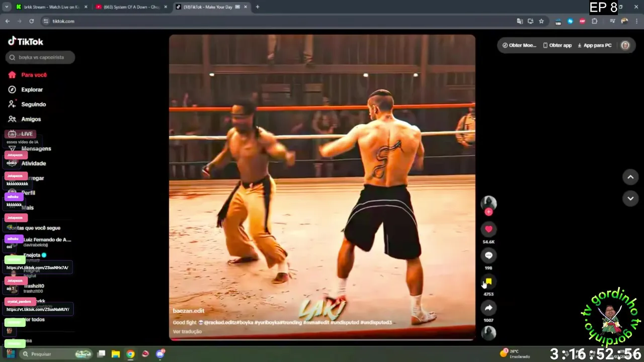Click the translate page icon

pos(520,21)
